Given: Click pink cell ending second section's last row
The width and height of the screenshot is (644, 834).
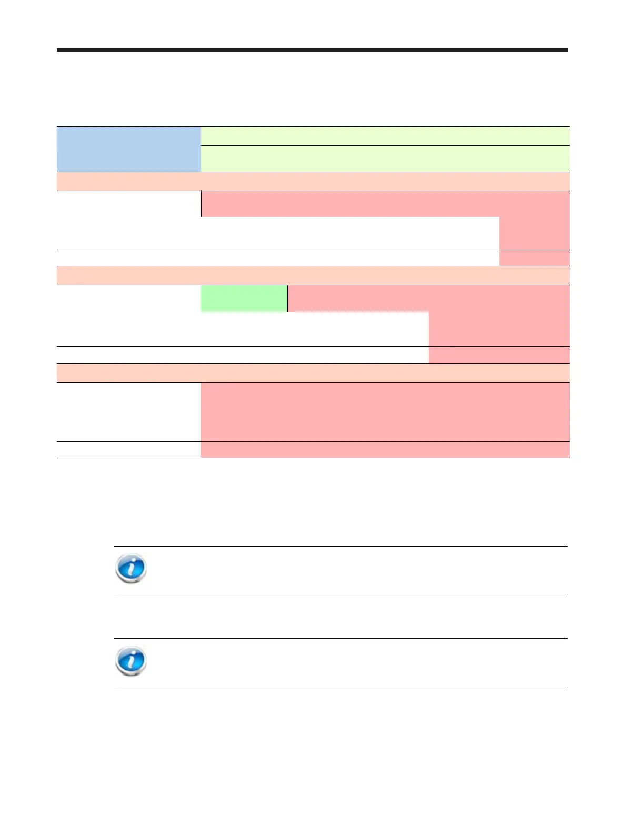Looking at the screenshot, I should click(x=499, y=355).
